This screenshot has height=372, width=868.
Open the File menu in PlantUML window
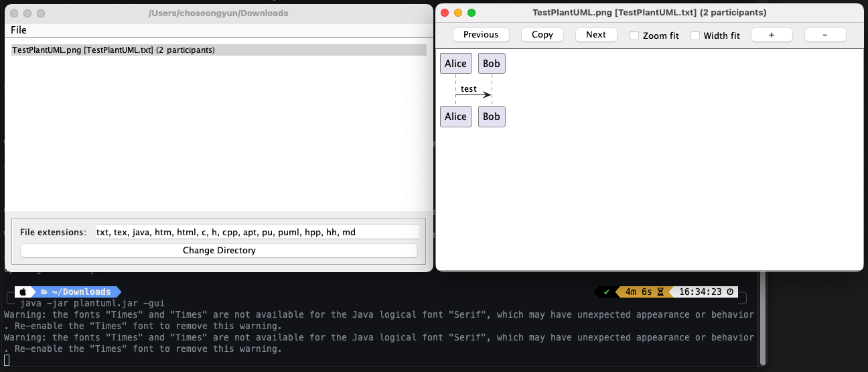pos(19,30)
